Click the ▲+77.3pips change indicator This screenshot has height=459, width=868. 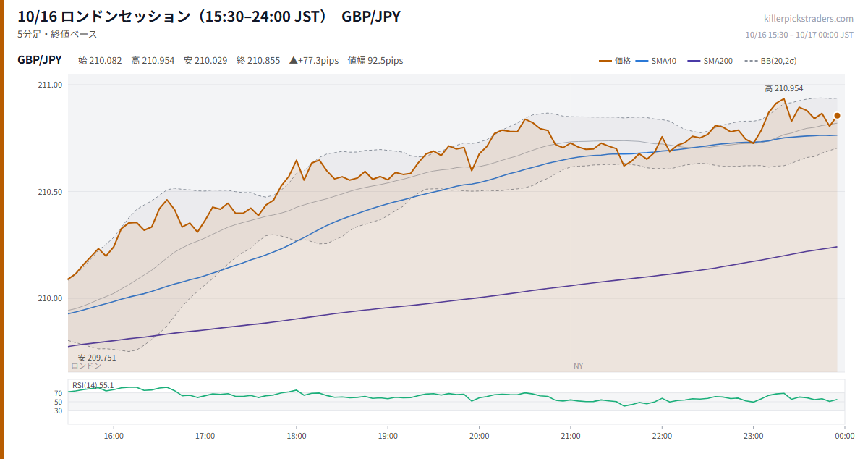(314, 61)
